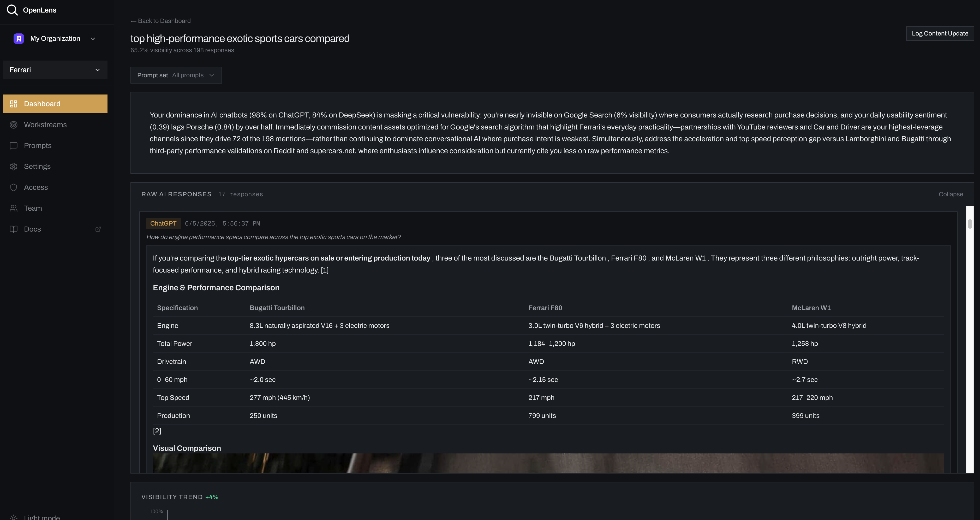Click the '1,184–1,200 hp' cell
Image resolution: width=980 pixels, height=520 pixels.
(x=552, y=344)
